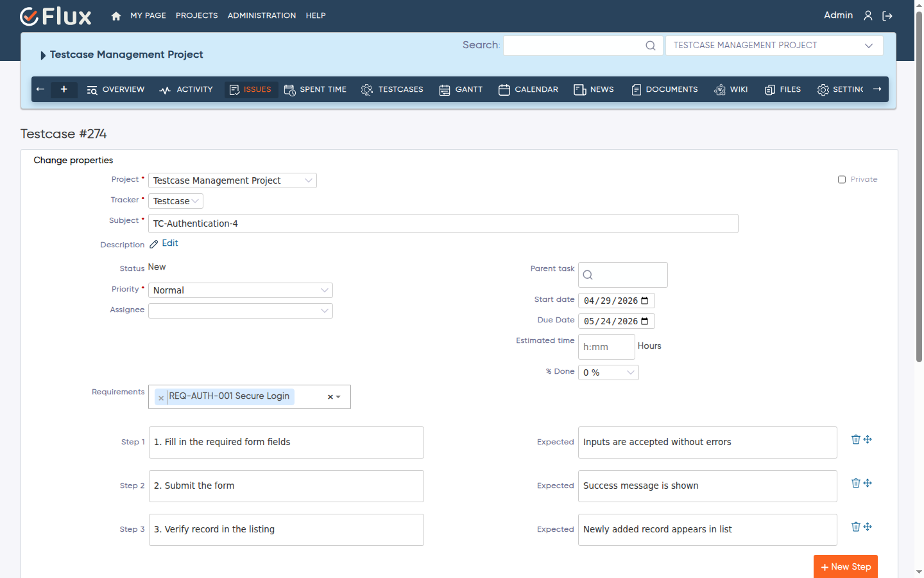Enable the Private checkbox

point(842,180)
